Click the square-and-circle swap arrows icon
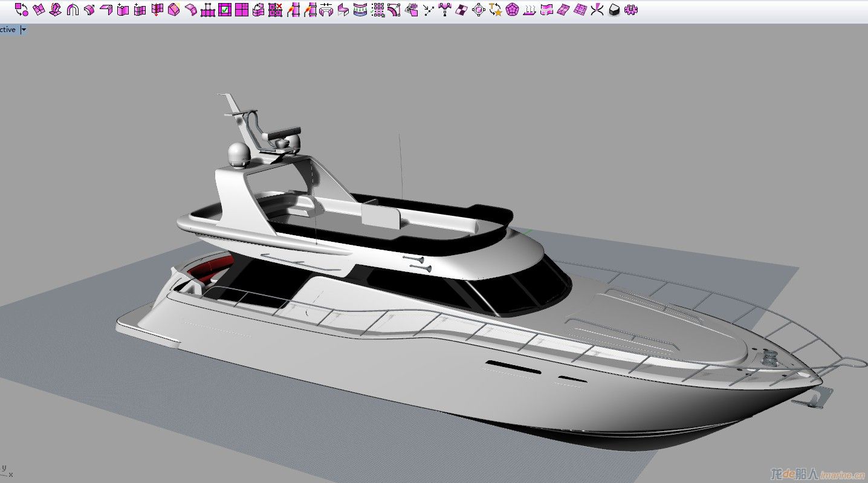Viewport: 868px width, 483px height. pos(22,10)
